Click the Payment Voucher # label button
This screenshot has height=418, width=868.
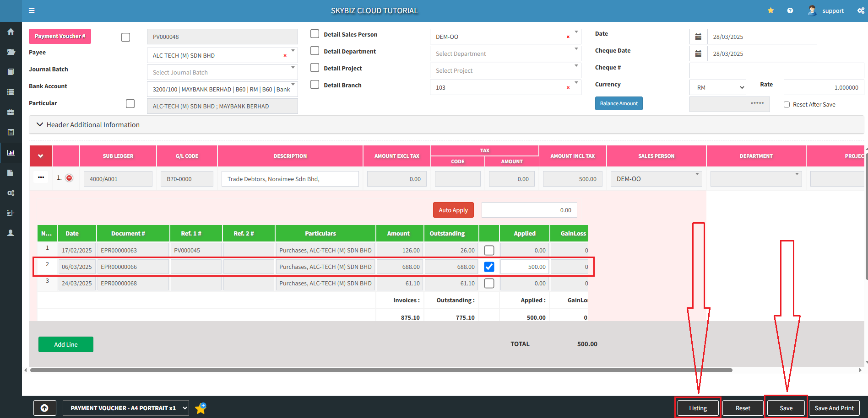click(x=60, y=36)
